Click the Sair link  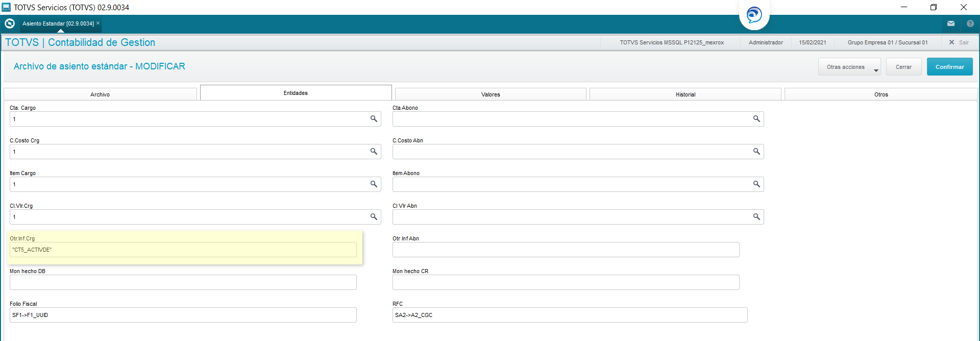point(964,42)
